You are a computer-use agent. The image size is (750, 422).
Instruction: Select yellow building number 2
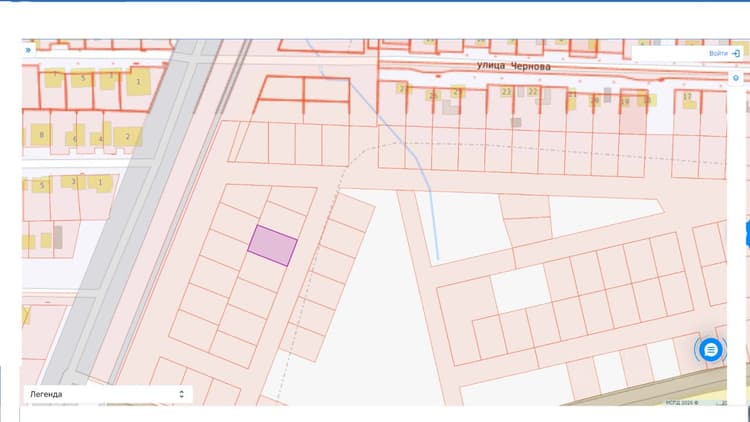pos(127,137)
